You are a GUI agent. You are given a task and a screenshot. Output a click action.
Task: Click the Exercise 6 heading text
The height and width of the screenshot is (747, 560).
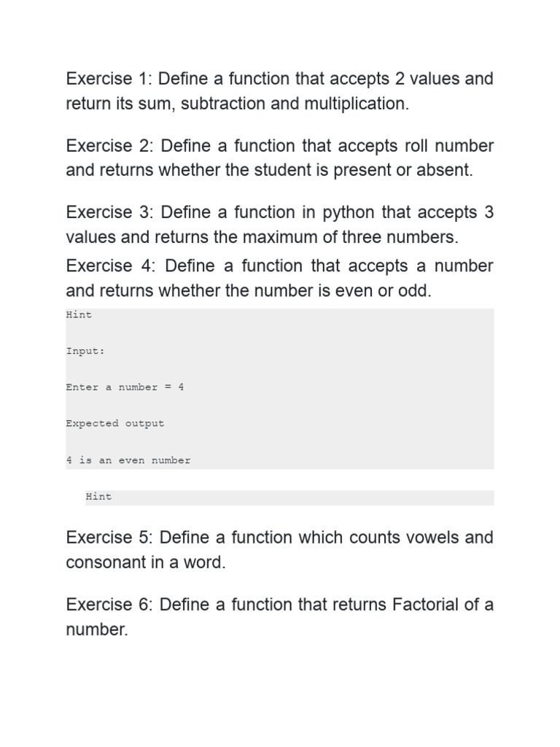click(x=109, y=605)
